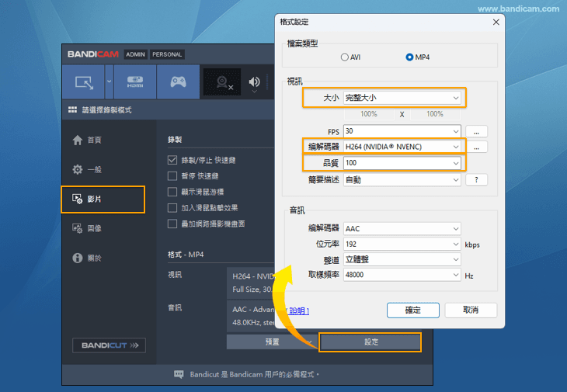
Task: Enable 加入滑鼠點擊效果 checkbox
Action: point(172,208)
